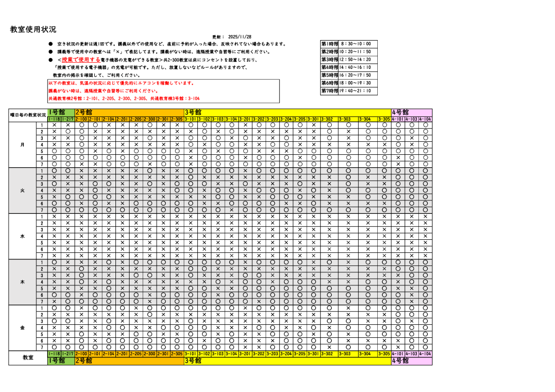Image resolution: width=555 pixels, height=392 pixels.
Task: Select the green 1号館 header at top
Action: coord(60,112)
